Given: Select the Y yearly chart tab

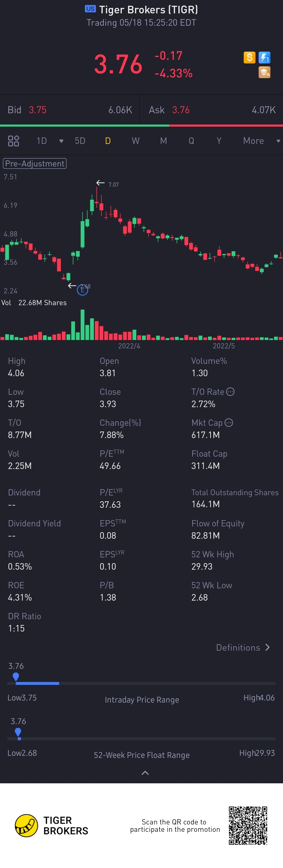Looking at the screenshot, I should 219,141.
